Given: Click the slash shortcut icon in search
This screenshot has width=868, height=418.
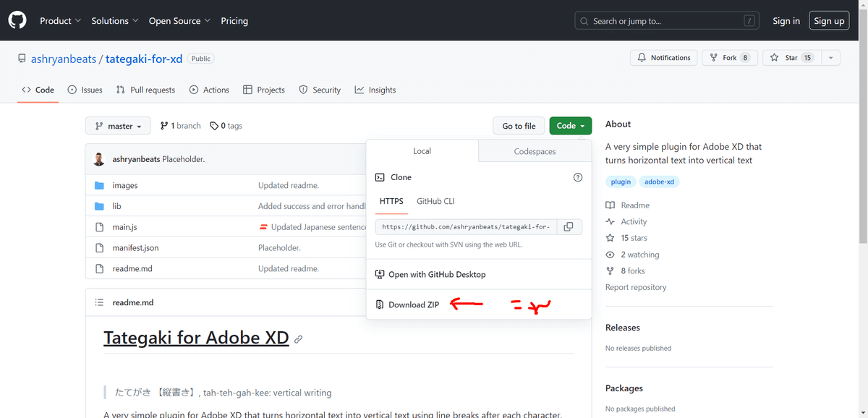Looking at the screenshot, I should coord(750,21).
